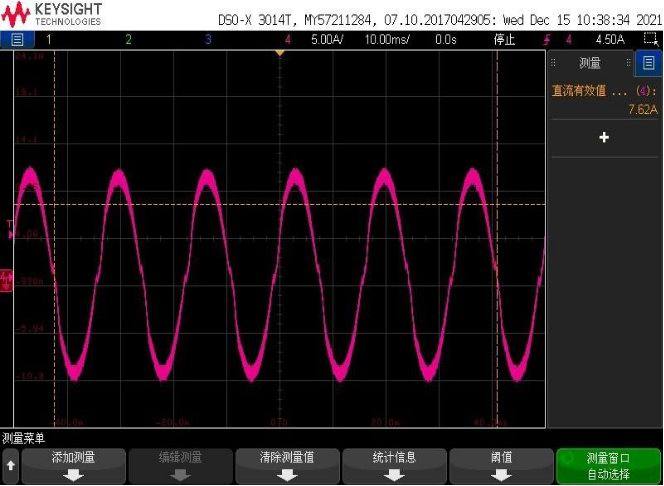The height and width of the screenshot is (486, 664).
Task: Tap the Keysight Technologies logo
Action: tap(51, 14)
